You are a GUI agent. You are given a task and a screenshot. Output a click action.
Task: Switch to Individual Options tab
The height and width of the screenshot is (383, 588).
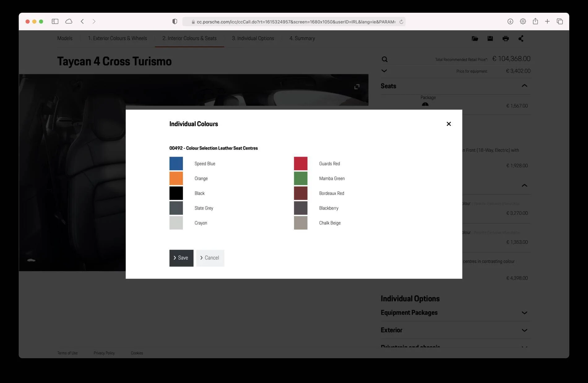pos(253,38)
